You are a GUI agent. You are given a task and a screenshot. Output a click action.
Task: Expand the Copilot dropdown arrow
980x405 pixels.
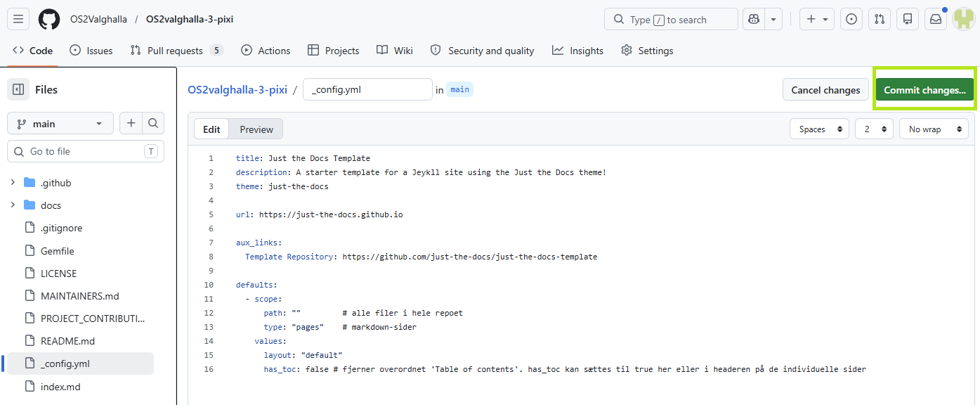coord(773,19)
